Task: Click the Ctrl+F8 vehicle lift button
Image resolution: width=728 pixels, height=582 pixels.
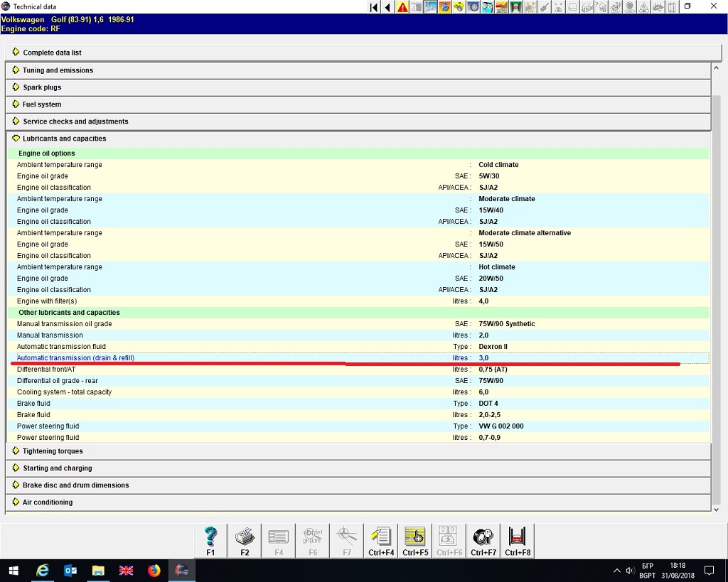Action: [518, 541]
